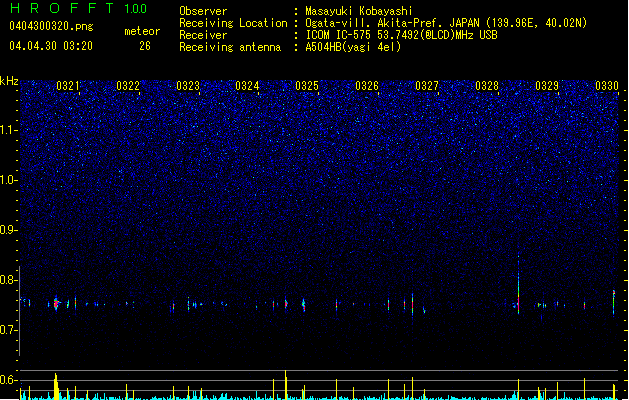Select observer name Masayuki Kobayashi
This screenshot has width=629, height=400.
click(x=359, y=11)
